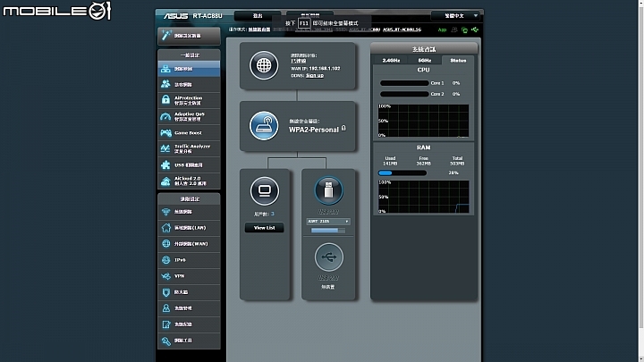The width and height of the screenshot is (644, 362).
Task: Click the CPU usage graph
Action: [423, 121]
